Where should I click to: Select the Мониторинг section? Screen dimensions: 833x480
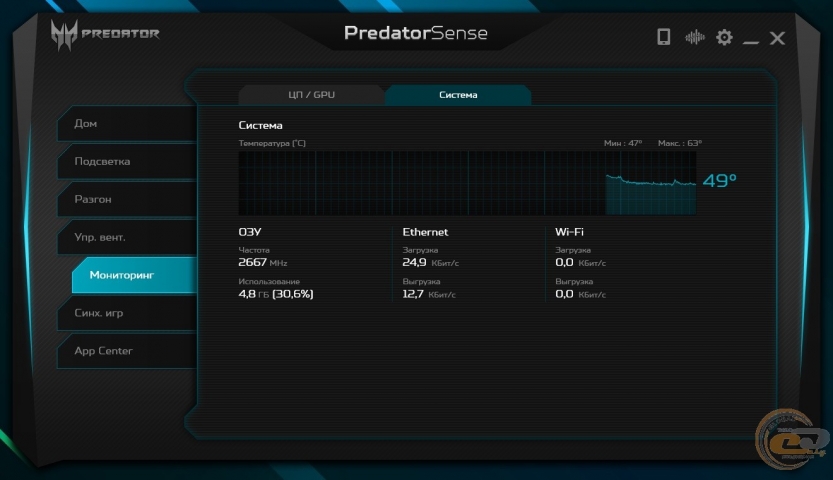135,275
